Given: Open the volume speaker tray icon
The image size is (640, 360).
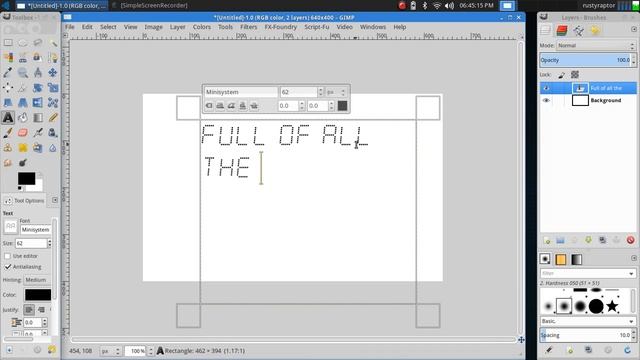Looking at the screenshot, I should pos(449,5).
